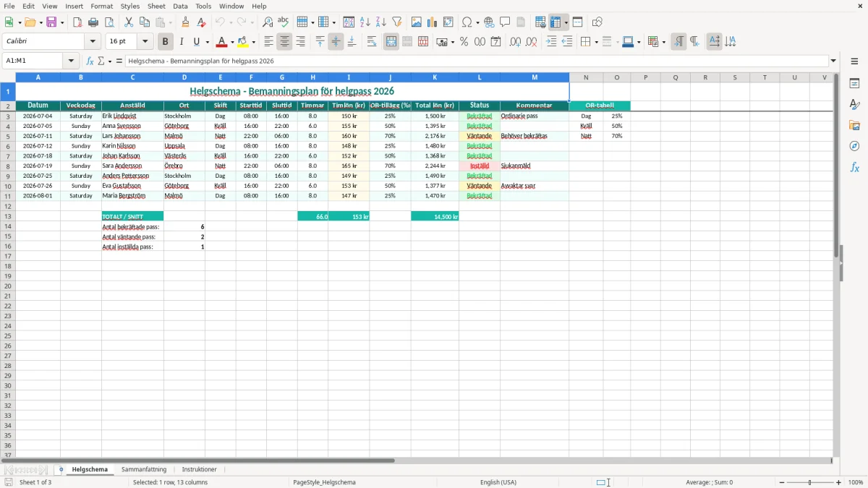Format as percent
The height and width of the screenshot is (488, 868).
click(x=464, y=42)
